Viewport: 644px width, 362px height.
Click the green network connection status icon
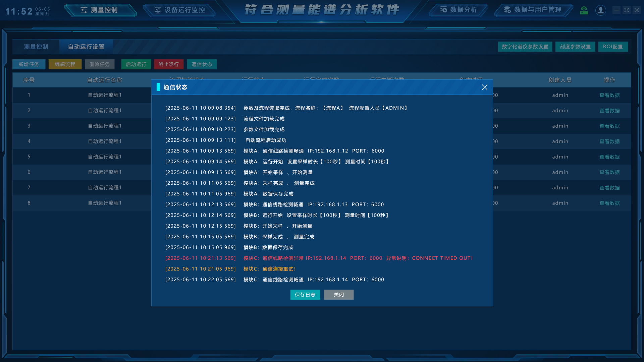click(x=584, y=10)
